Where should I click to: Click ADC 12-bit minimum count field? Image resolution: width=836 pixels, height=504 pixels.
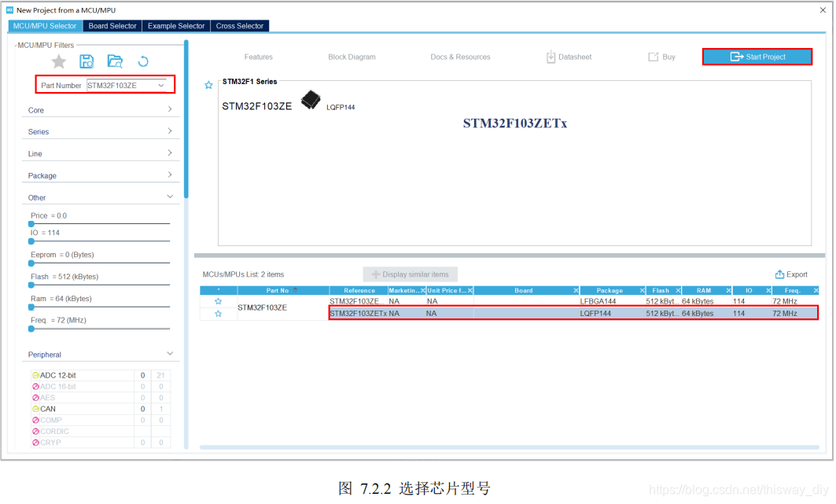pyautogui.click(x=142, y=375)
